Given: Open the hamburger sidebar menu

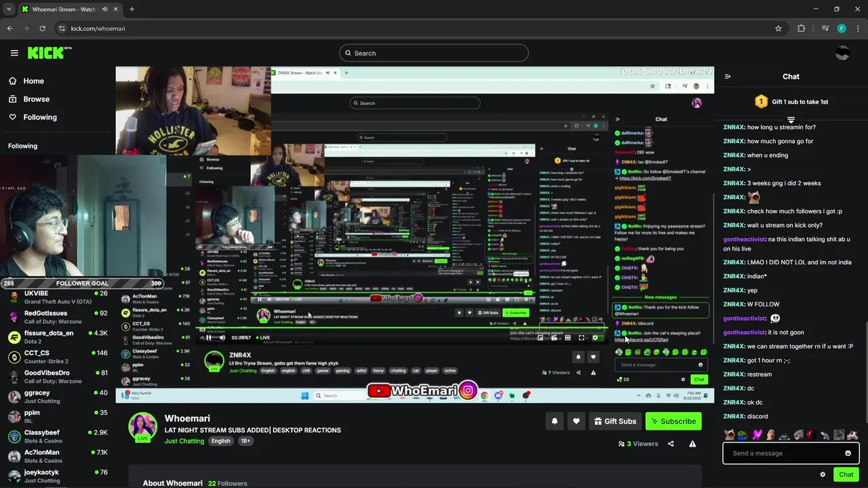Looking at the screenshot, I should tap(14, 53).
